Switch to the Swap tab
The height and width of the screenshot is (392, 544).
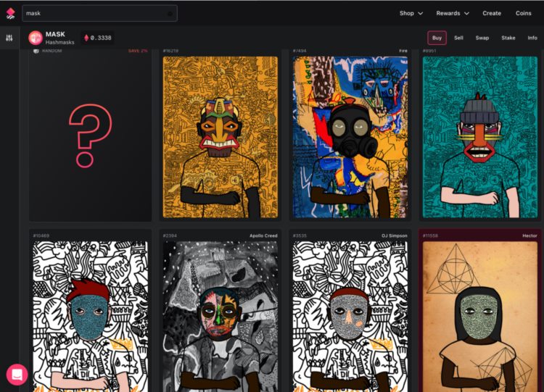[482, 38]
